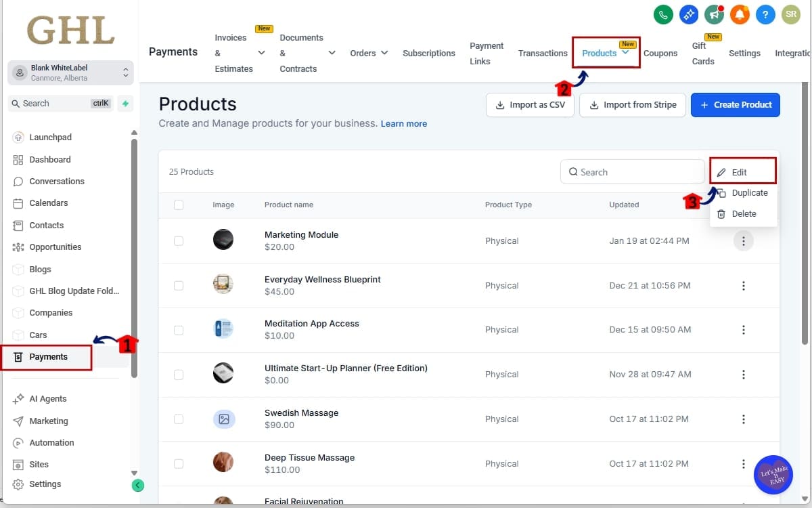This screenshot has height=508, width=812.
Task: Expand the Orders dropdown
Action: 369,52
